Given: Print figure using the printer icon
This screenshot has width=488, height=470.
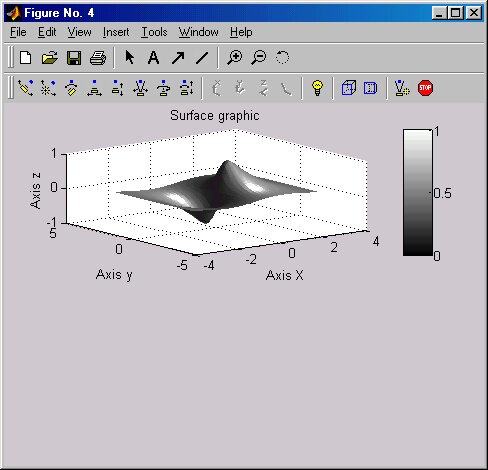Looking at the screenshot, I should [x=98, y=58].
